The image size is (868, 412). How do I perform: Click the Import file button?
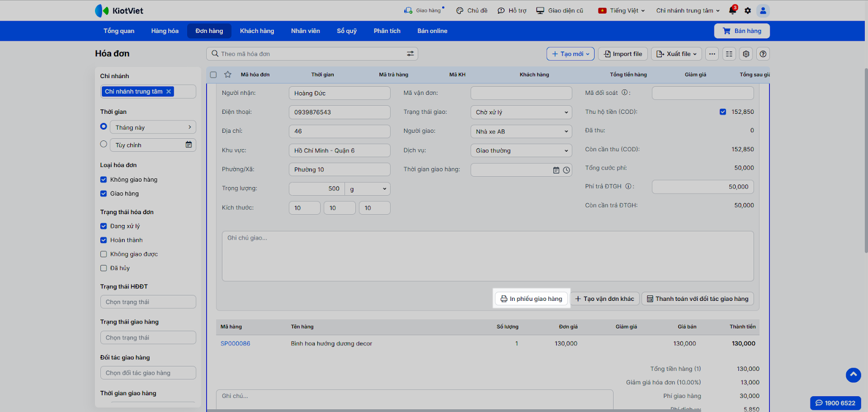point(623,54)
